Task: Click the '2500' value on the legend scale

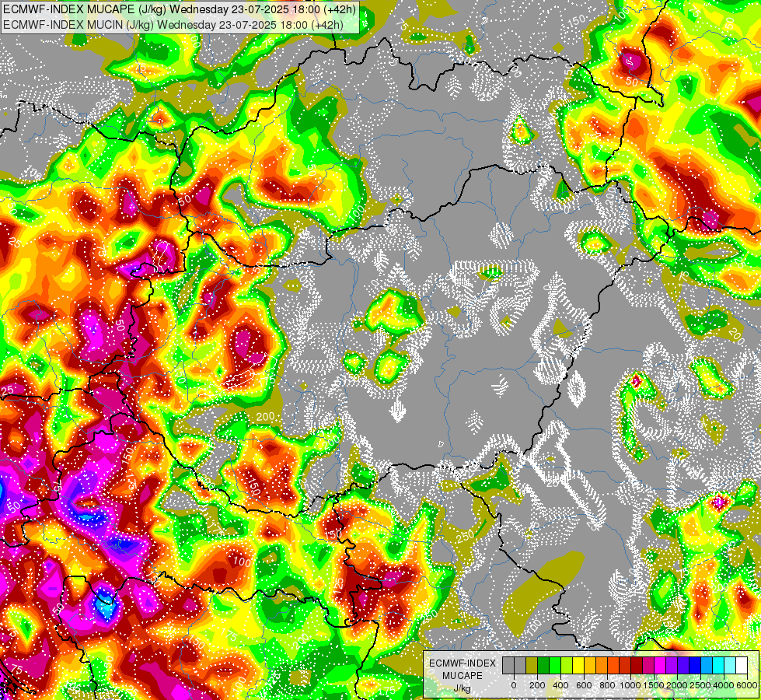Action: point(700,685)
